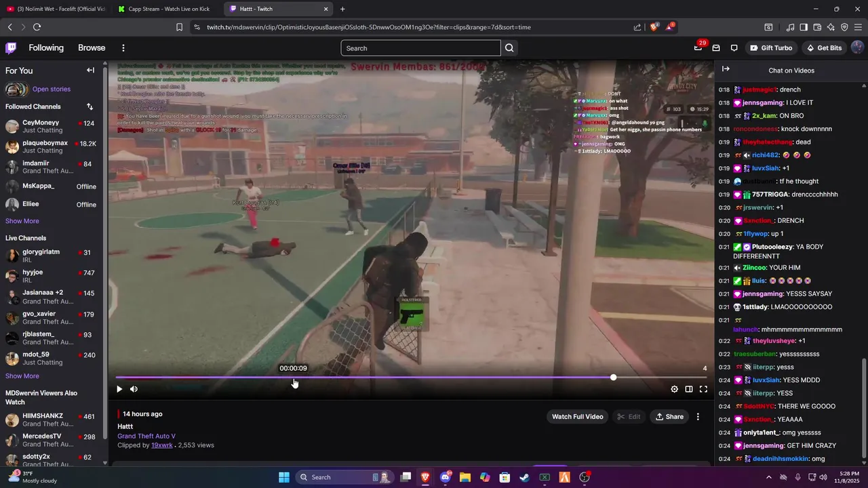868x488 pixels.
Task: Click Brave Shields icon in address bar
Action: [x=654, y=27]
